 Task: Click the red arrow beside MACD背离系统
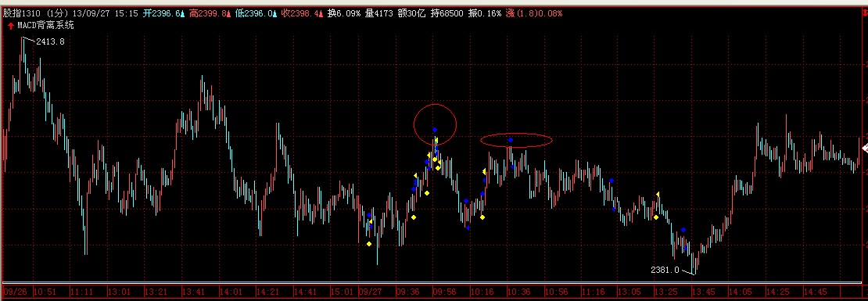click(x=10, y=26)
